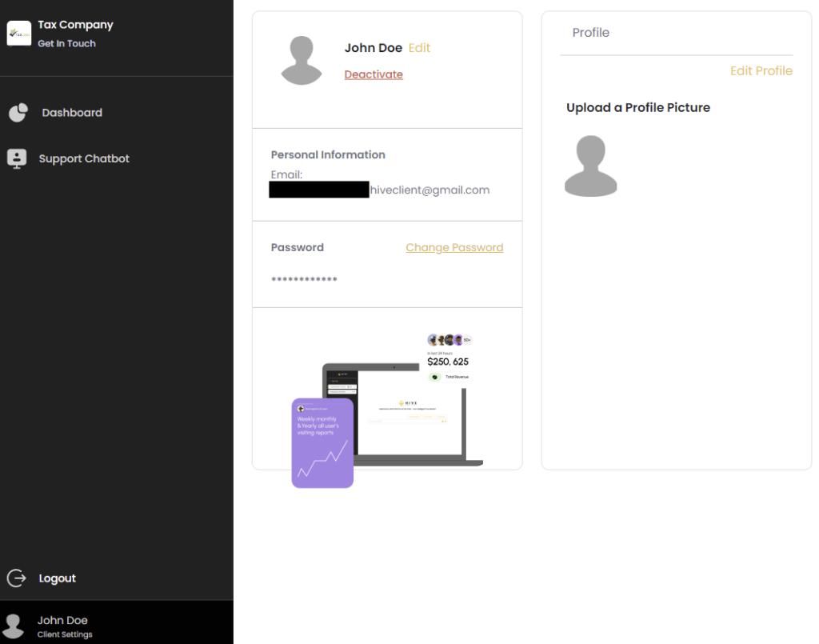
Task: Click the avatar beside the John Doe heading
Action: [302, 60]
